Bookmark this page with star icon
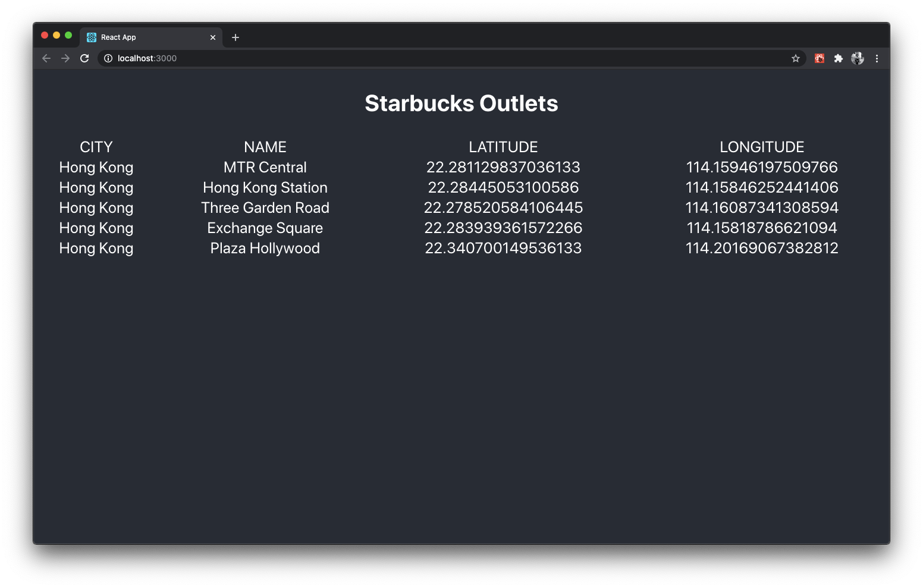 (x=796, y=58)
